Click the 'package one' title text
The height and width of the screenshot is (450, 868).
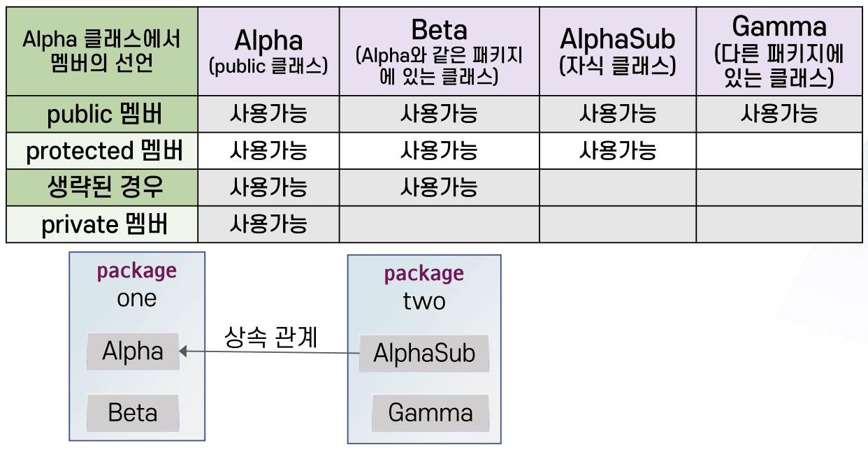[x=137, y=284]
